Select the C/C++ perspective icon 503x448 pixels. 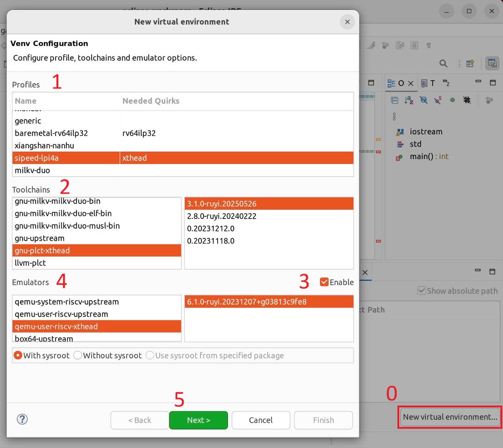(492, 63)
